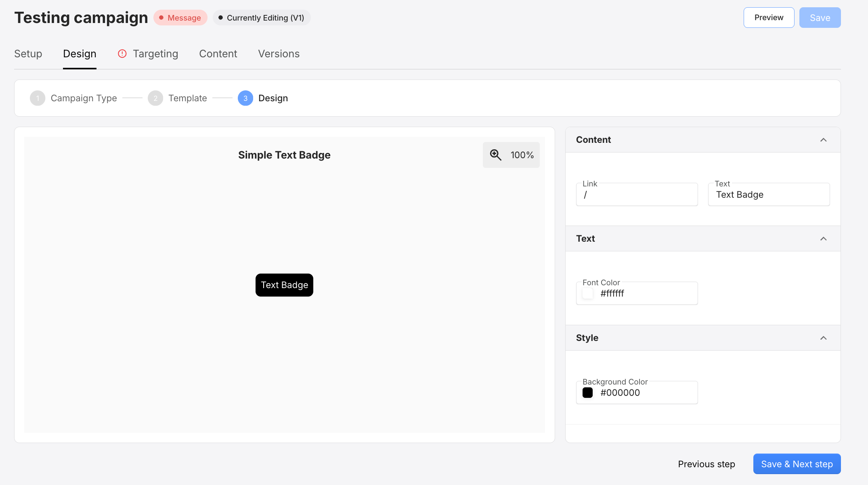Select step 2 Template circle
The image size is (868, 485).
click(x=155, y=98)
